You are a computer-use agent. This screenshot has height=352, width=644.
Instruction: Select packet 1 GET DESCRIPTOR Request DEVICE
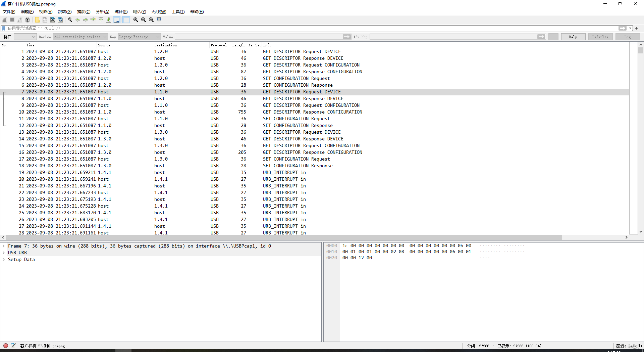[315, 52]
